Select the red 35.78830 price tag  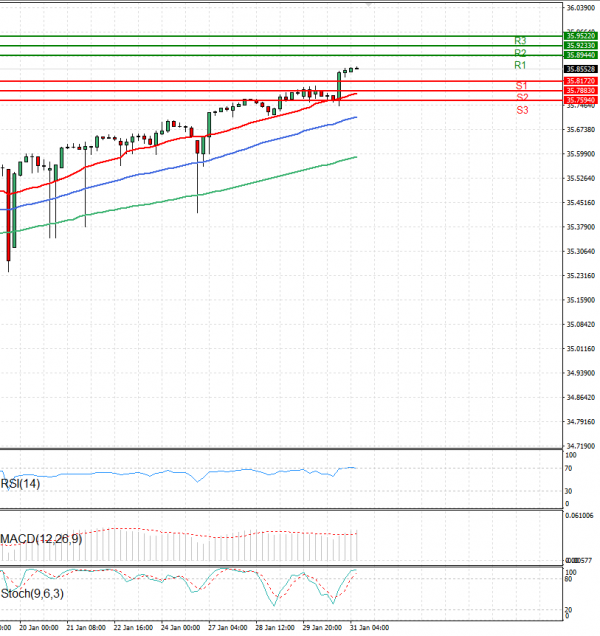tap(581, 90)
